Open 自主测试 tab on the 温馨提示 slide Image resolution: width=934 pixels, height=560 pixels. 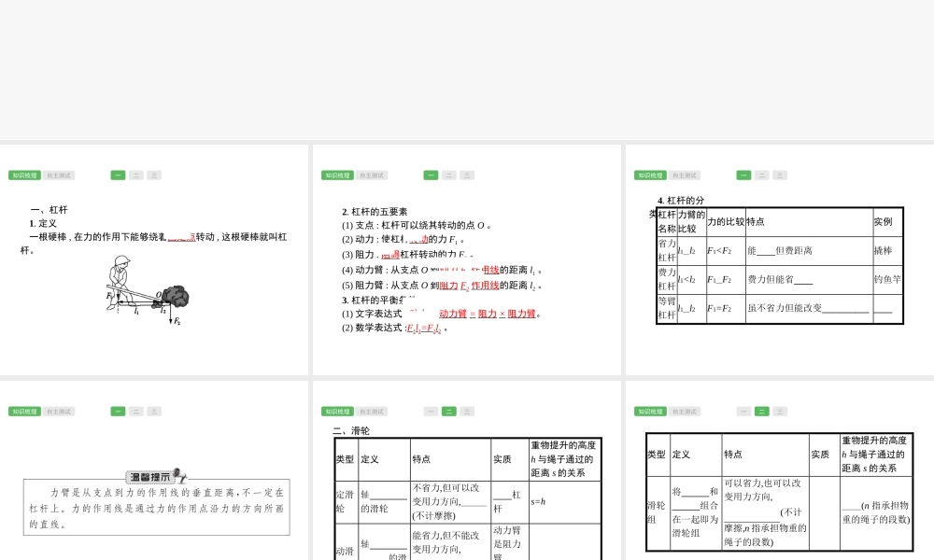[59, 412]
